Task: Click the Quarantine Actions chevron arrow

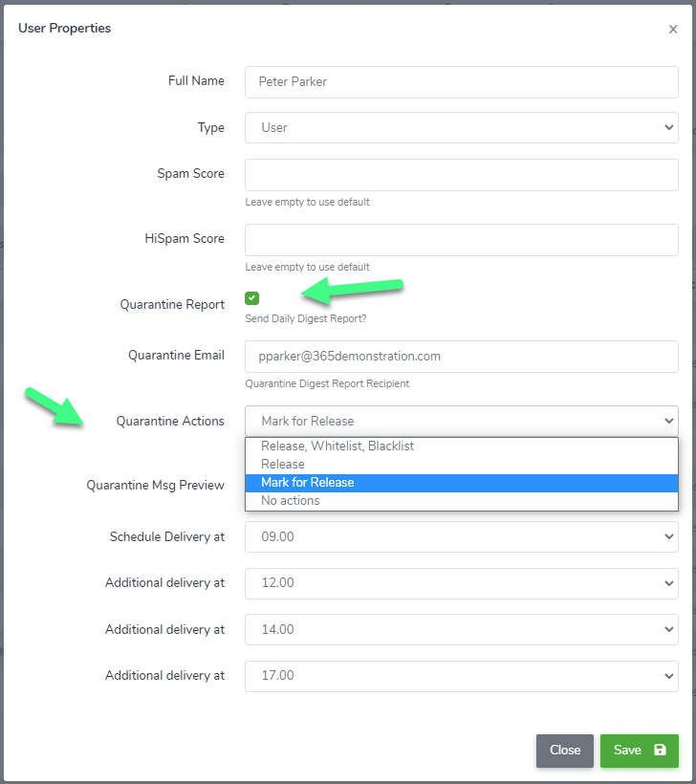Action: pos(668,421)
